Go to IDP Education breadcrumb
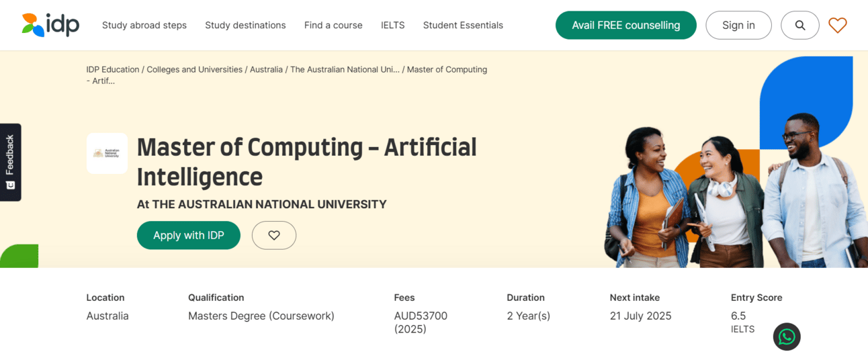This screenshot has height=358, width=868. point(113,69)
